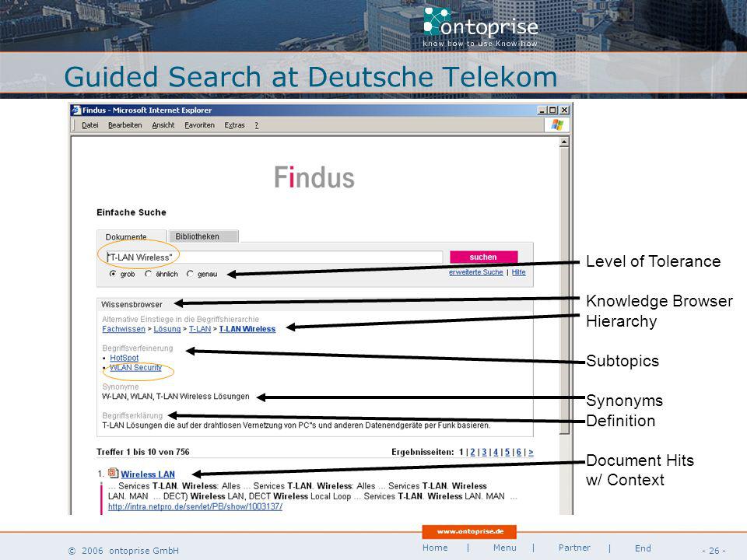747x560 pixels.
Task: Open the Favoriten menu
Action: pyautogui.click(x=200, y=125)
